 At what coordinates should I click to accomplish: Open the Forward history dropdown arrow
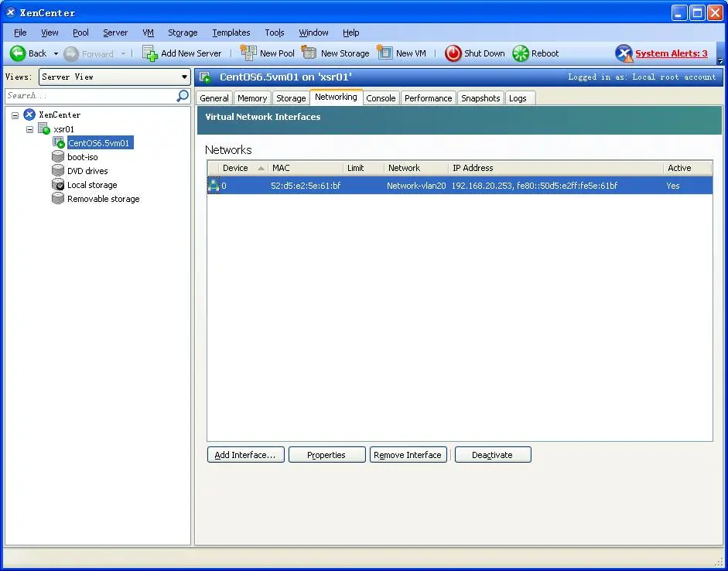point(123,54)
